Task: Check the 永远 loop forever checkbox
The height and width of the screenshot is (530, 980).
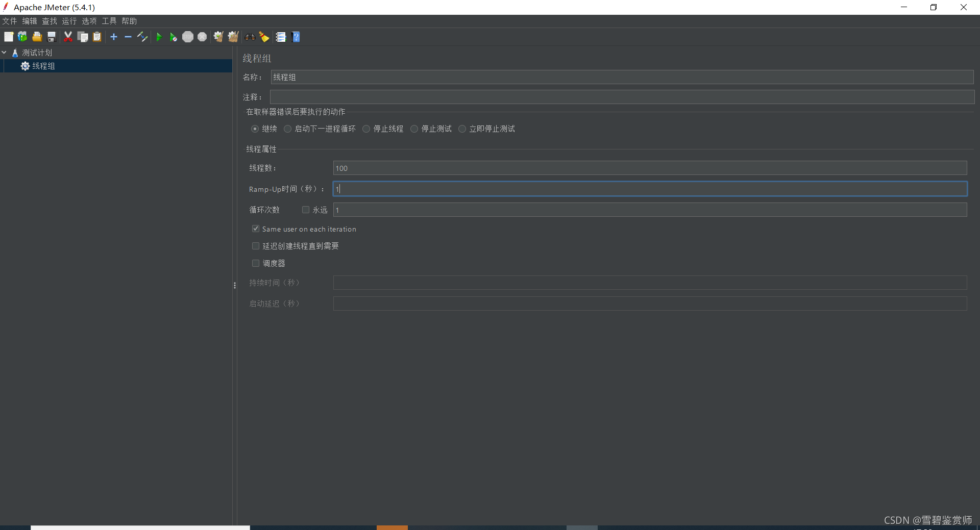Action: pos(306,210)
